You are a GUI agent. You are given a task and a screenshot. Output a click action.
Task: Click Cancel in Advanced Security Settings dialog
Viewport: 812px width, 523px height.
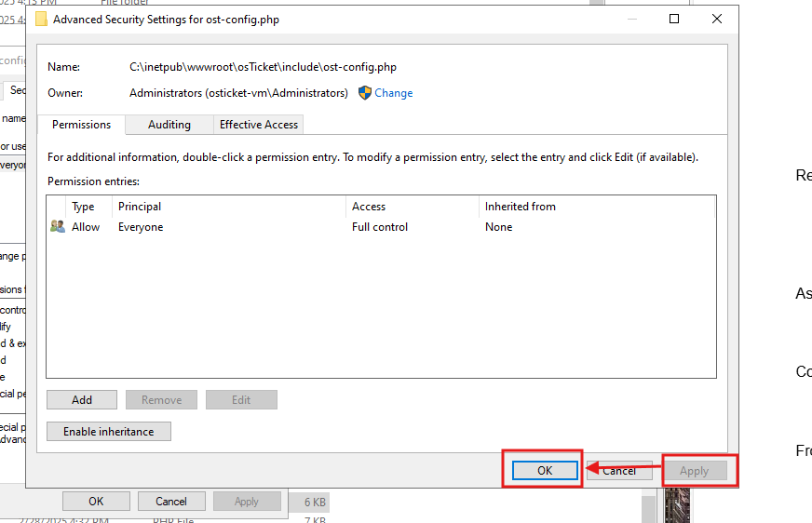(x=619, y=470)
